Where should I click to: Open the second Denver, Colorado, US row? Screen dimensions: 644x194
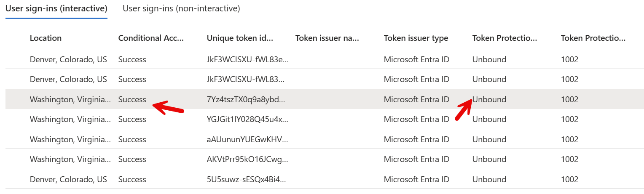click(325, 79)
